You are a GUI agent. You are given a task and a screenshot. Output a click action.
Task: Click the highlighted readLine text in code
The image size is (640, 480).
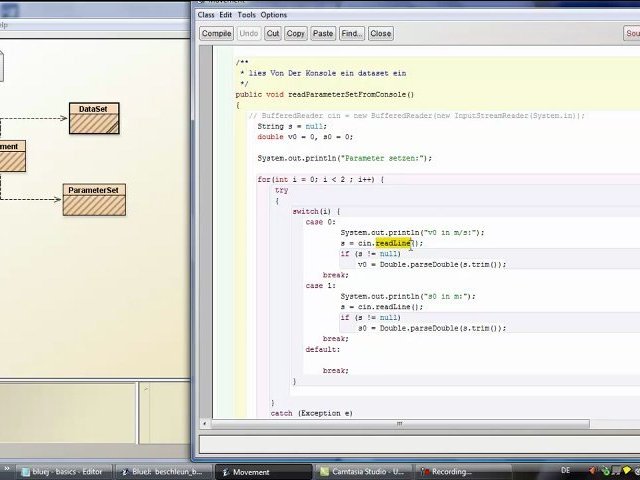pos(393,243)
